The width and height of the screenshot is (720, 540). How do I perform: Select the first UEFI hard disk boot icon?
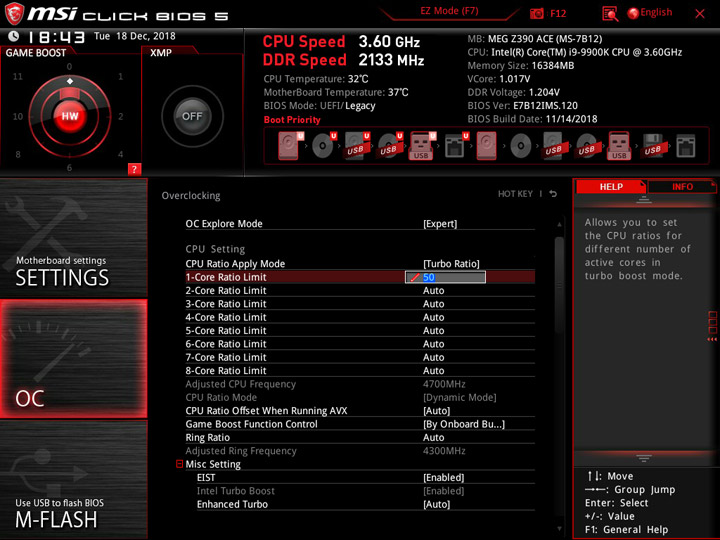290,146
